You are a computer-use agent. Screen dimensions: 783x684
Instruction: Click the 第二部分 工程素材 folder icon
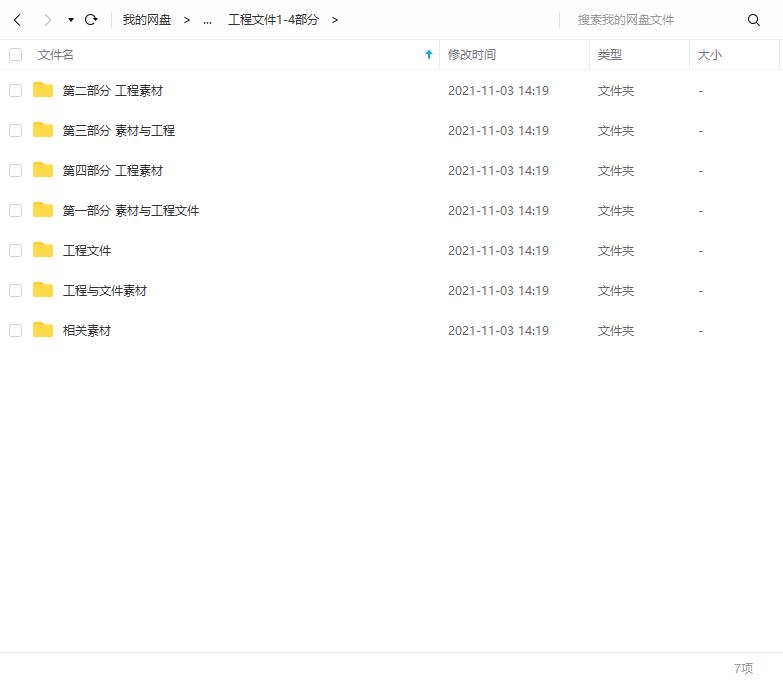[x=43, y=90]
